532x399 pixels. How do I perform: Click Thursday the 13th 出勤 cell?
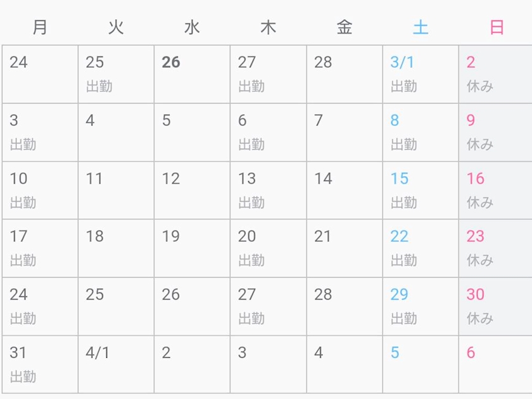coord(268,191)
